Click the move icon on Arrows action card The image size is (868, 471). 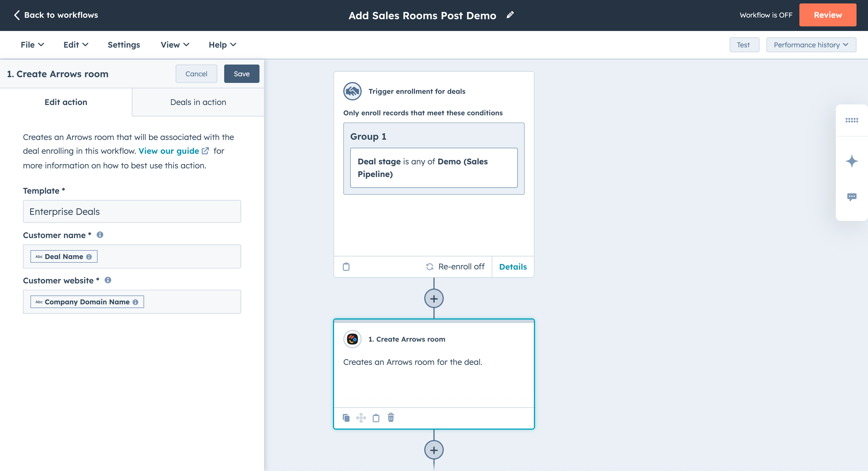[x=361, y=418]
